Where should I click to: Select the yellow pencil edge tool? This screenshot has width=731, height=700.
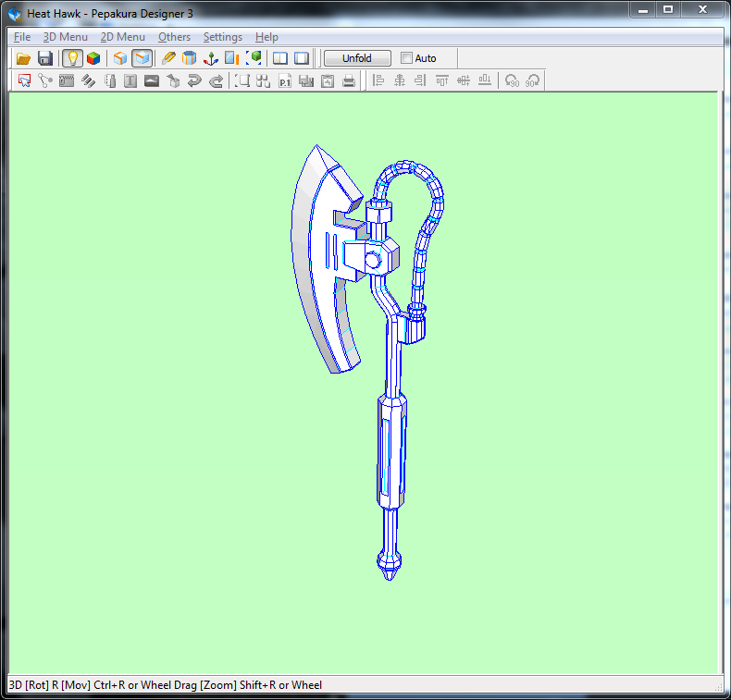click(x=168, y=58)
